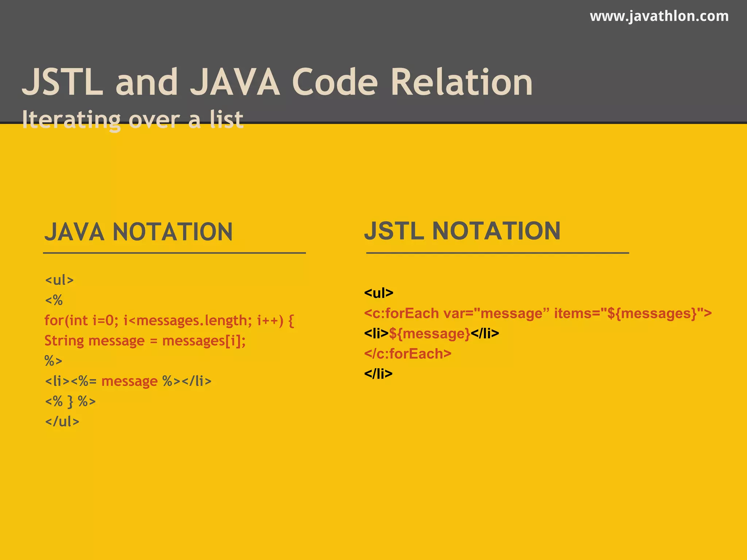Click the underline beneath JSTL NOTATION

(x=498, y=253)
